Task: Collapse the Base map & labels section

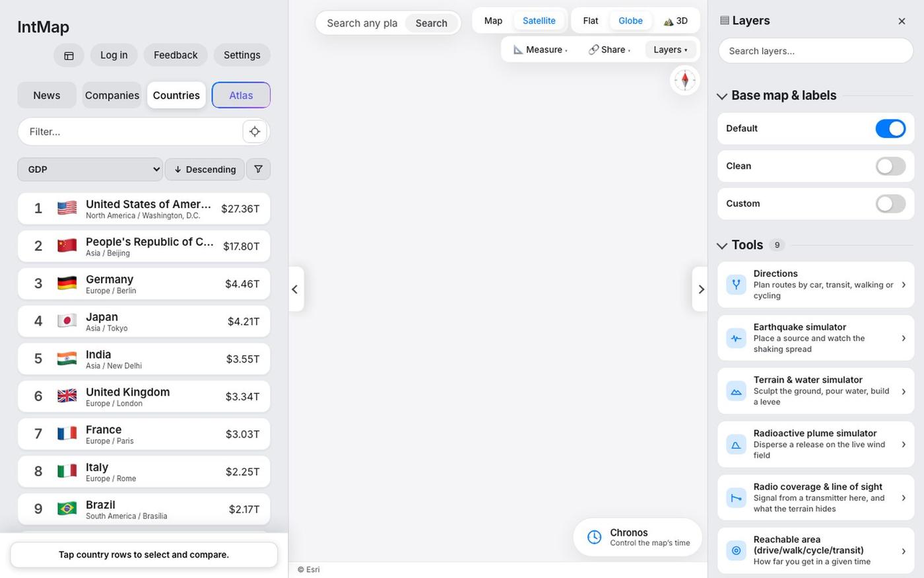Action: coord(722,96)
